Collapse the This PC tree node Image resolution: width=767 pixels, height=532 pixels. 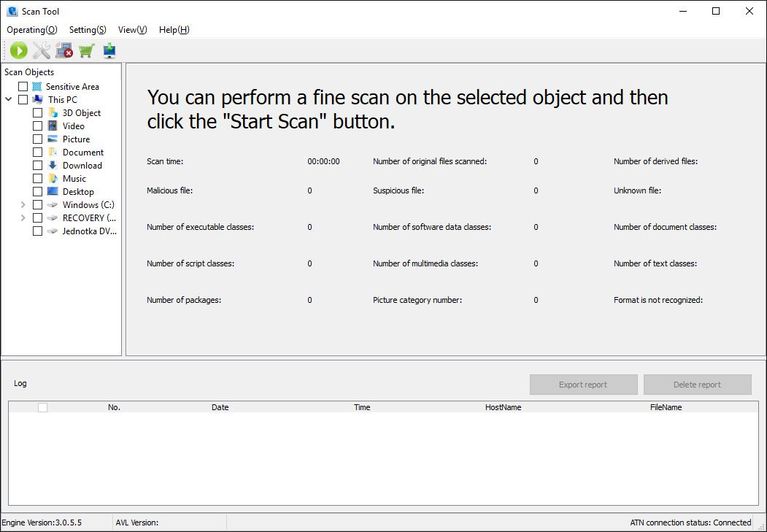point(9,100)
